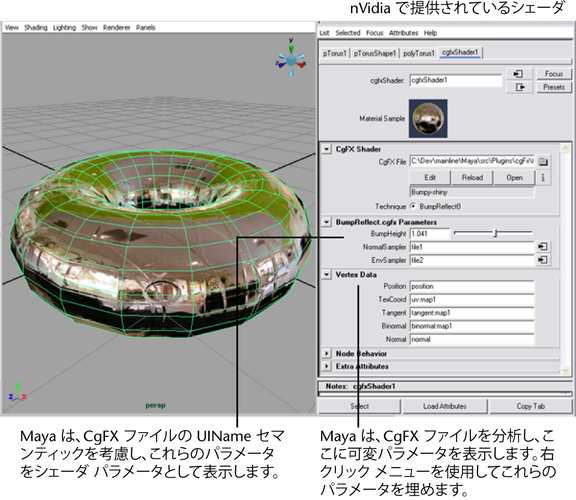Click the info icon next to Open

[x=543, y=178]
